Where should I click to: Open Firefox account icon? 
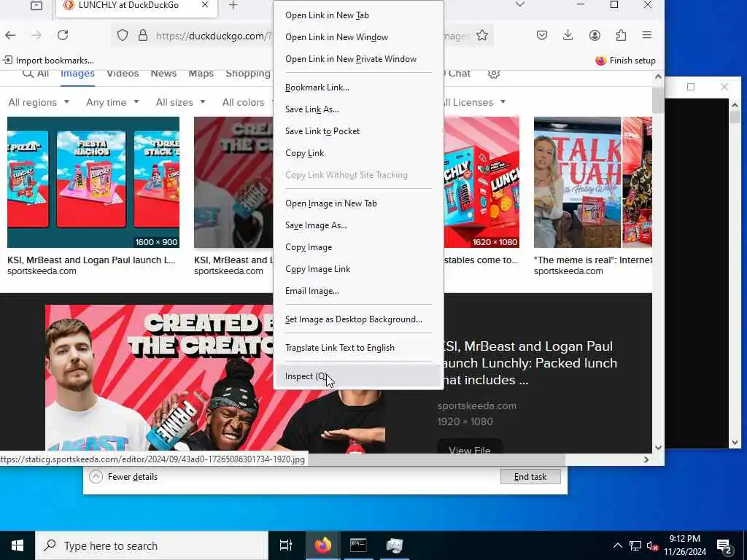click(x=595, y=35)
